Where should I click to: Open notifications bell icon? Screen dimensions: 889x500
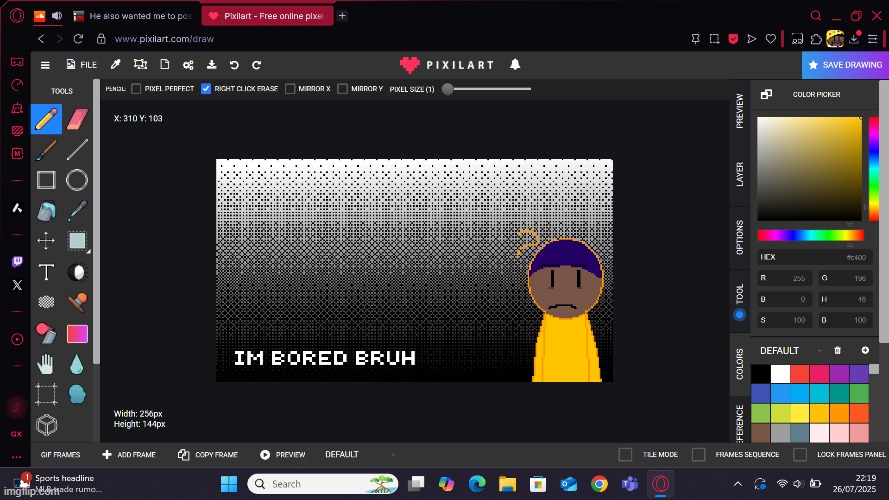pos(515,65)
